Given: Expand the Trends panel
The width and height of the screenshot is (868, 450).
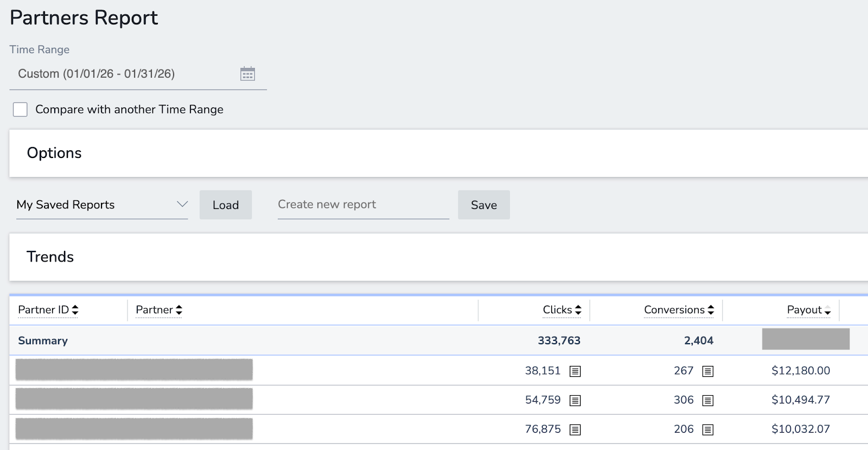Looking at the screenshot, I should pyautogui.click(x=438, y=257).
